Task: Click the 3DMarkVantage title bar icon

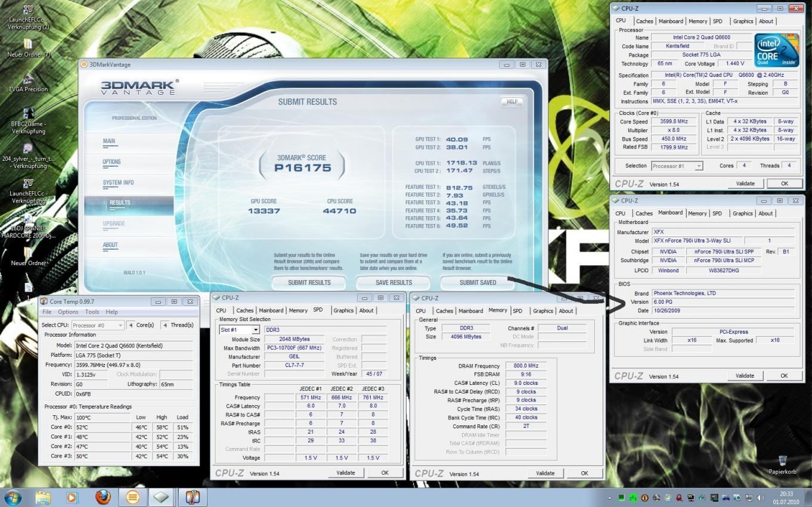Action: pyautogui.click(x=84, y=64)
